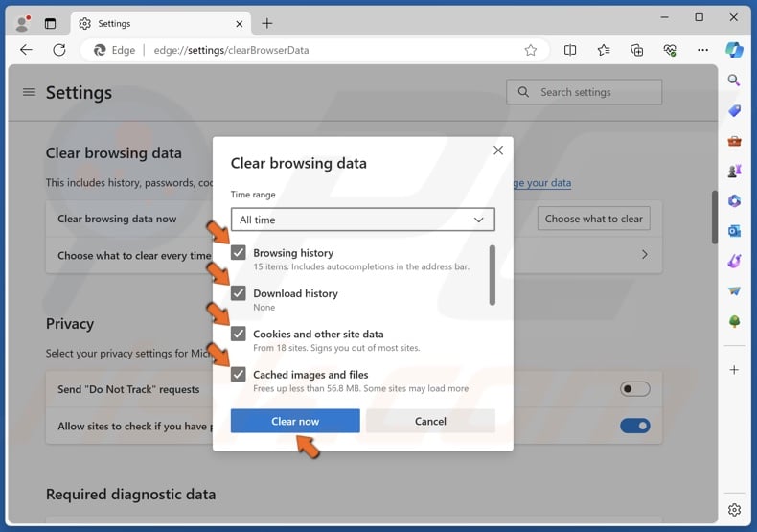Click the 'Clear browsing data now' text
This screenshot has height=532, width=757.
point(117,219)
